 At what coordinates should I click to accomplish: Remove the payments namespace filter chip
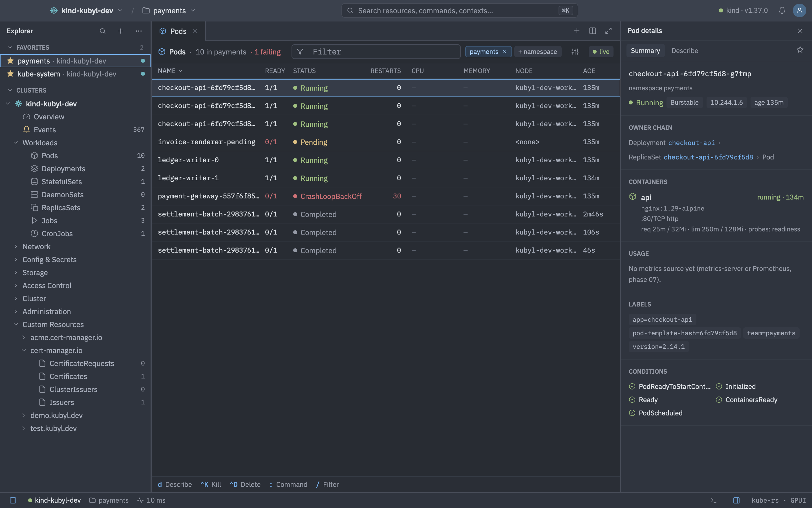click(505, 52)
